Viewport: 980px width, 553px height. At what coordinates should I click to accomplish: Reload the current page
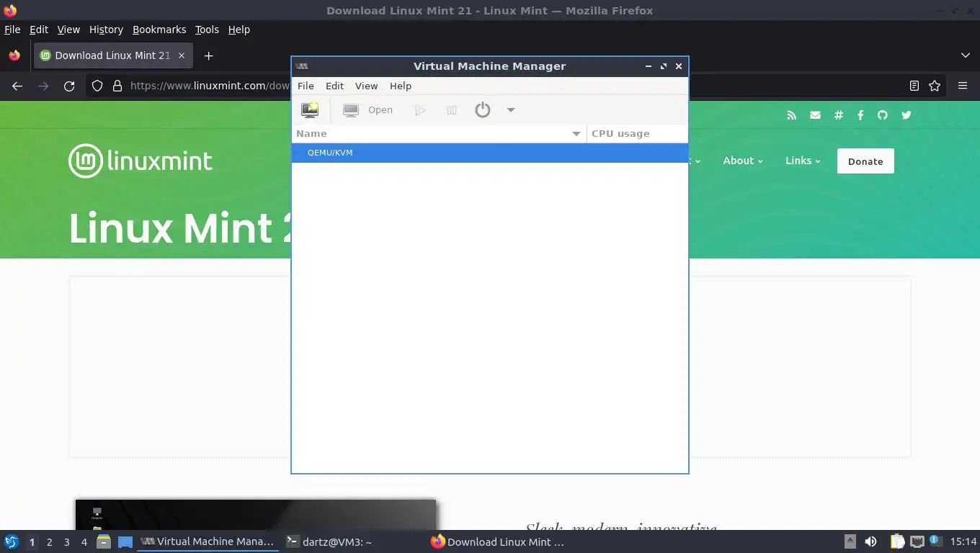pos(69,86)
